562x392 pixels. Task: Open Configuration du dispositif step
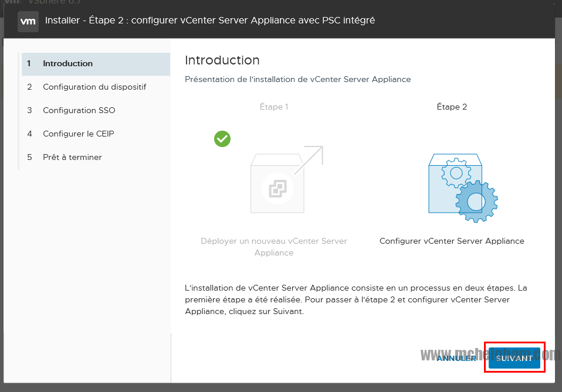[x=96, y=87]
